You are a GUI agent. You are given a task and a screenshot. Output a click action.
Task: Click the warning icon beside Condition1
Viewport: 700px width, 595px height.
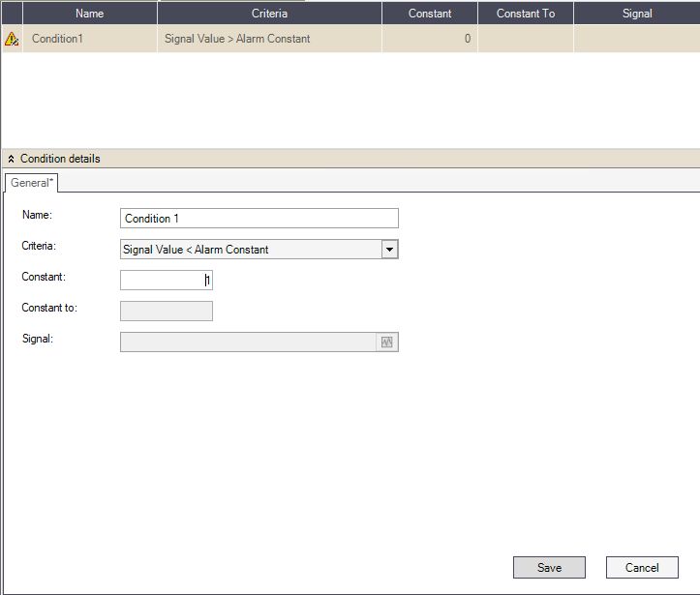pos(12,40)
